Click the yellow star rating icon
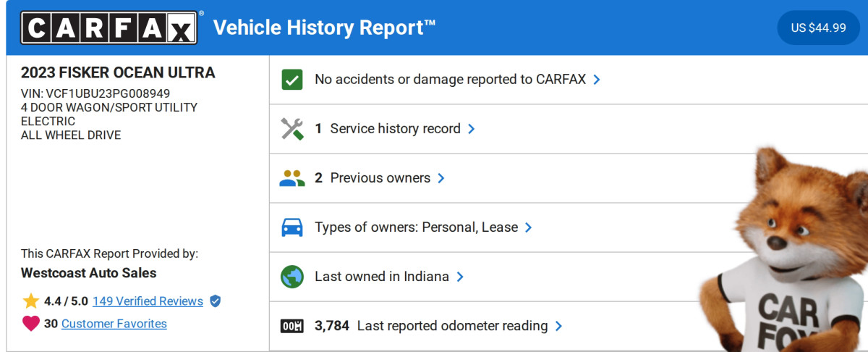Viewport: 868px width, 352px height. coord(30,301)
